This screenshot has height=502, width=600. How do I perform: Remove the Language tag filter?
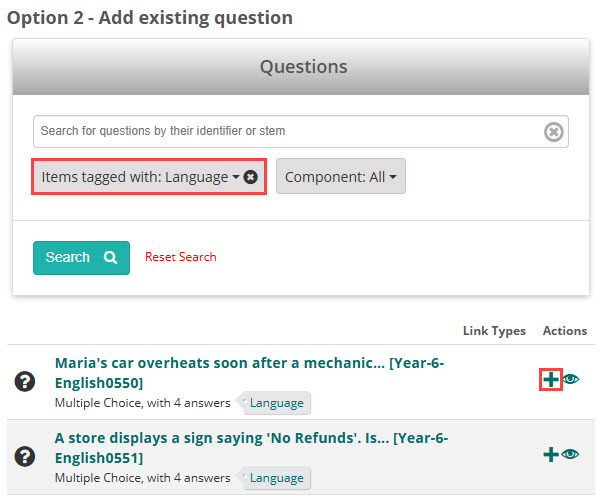251,177
